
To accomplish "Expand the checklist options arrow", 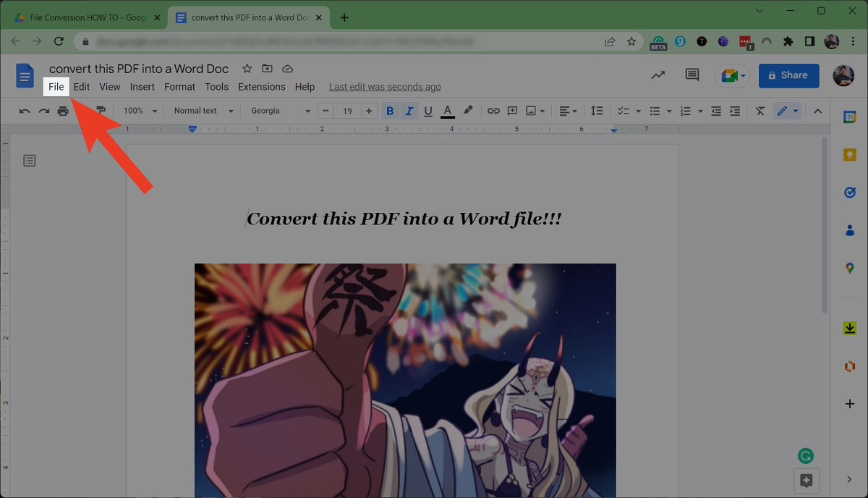I will click(x=638, y=111).
